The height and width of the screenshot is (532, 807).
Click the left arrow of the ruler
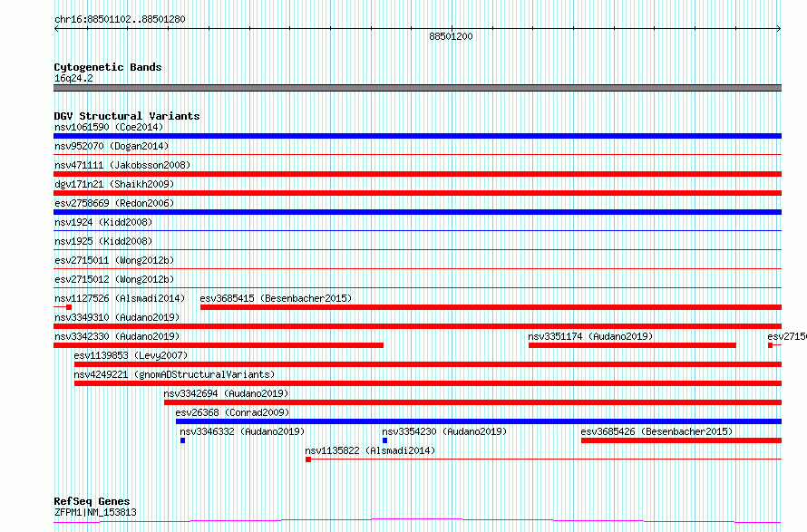[x=56, y=29]
